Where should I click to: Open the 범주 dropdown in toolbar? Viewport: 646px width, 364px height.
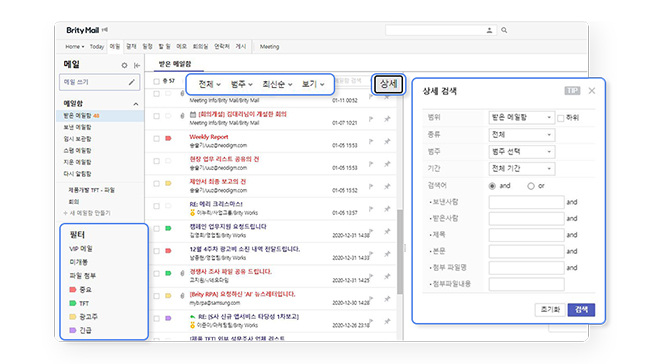click(x=241, y=84)
